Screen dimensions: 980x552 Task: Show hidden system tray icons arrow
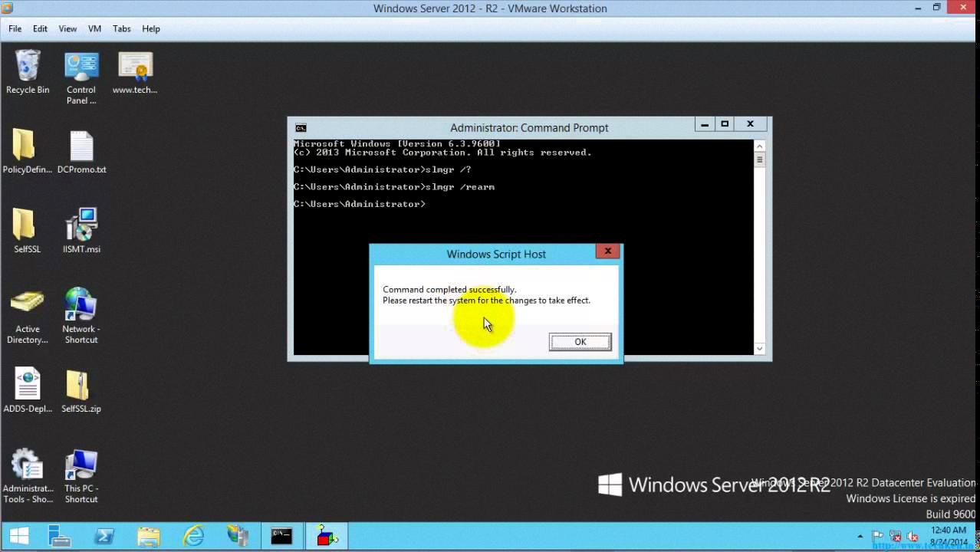pyautogui.click(x=860, y=537)
